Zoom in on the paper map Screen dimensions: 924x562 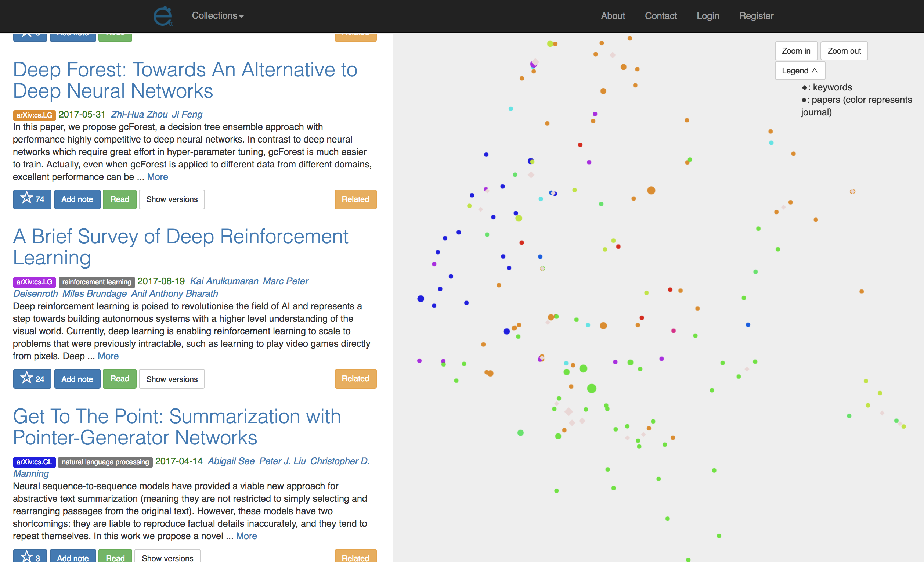(796, 51)
